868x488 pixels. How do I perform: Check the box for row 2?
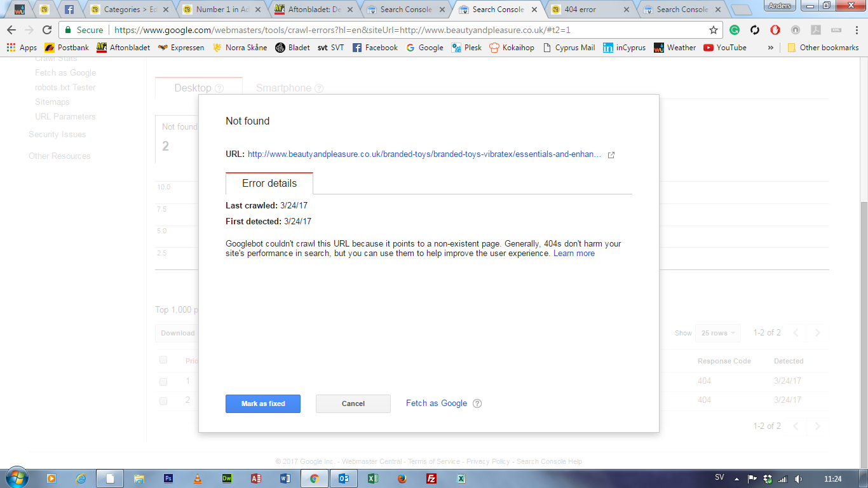pyautogui.click(x=163, y=401)
